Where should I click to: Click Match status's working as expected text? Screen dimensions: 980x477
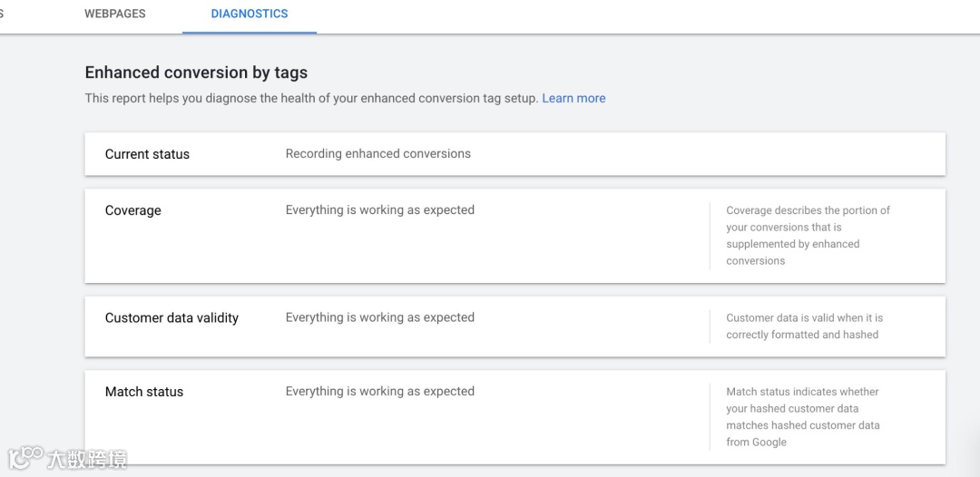(x=379, y=392)
